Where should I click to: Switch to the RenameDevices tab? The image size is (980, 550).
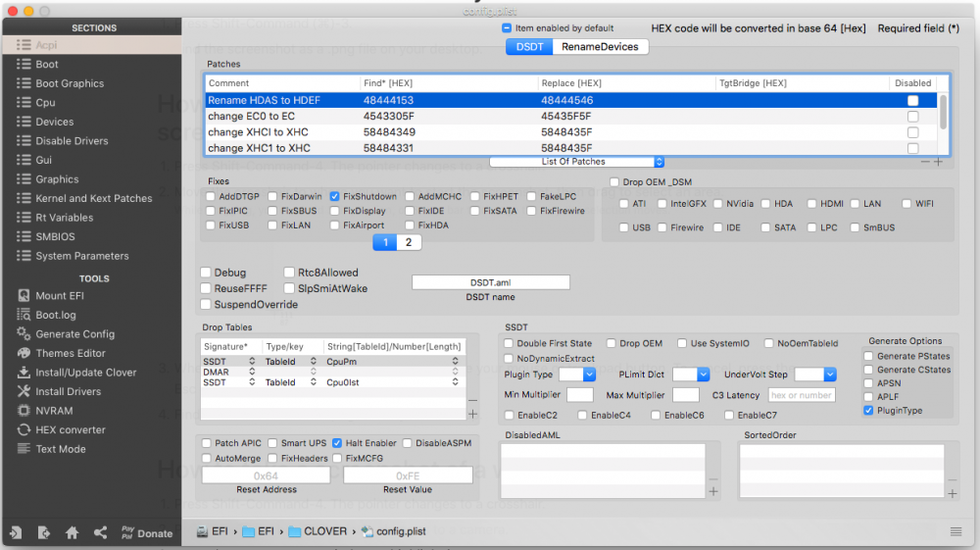pos(600,47)
